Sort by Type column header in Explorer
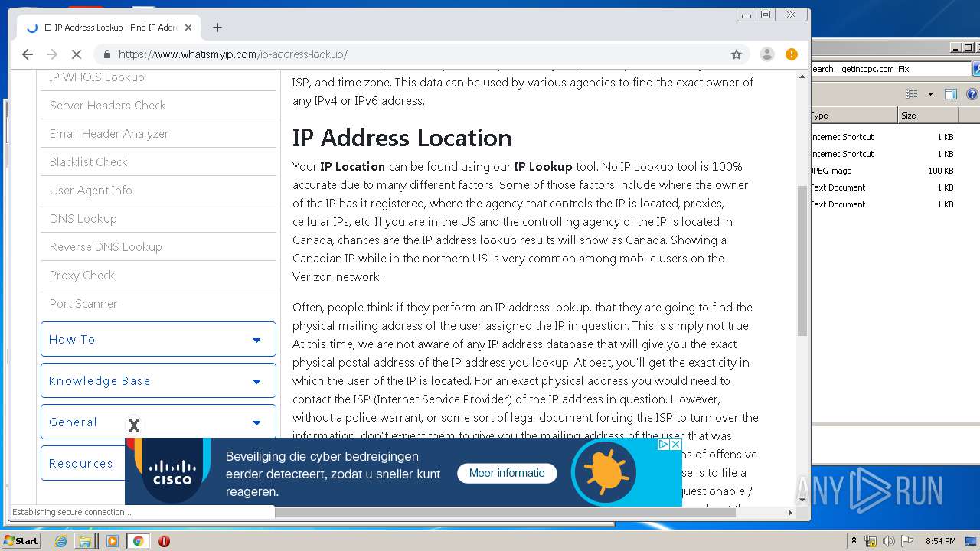This screenshot has width=980, height=551. click(854, 116)
